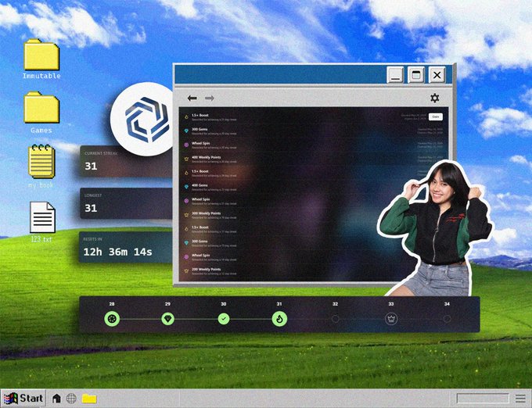
Task: Select the day 33 crown marker
Action: tap(391, 319)
